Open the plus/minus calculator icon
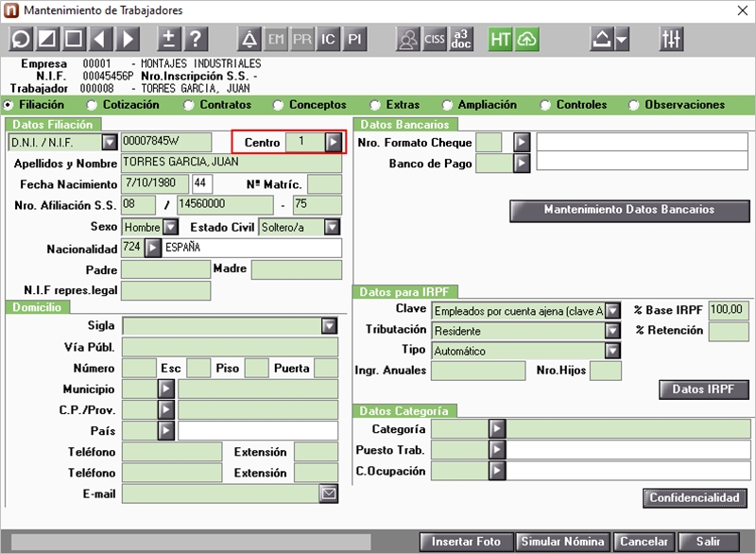 [x=168, y=39]
